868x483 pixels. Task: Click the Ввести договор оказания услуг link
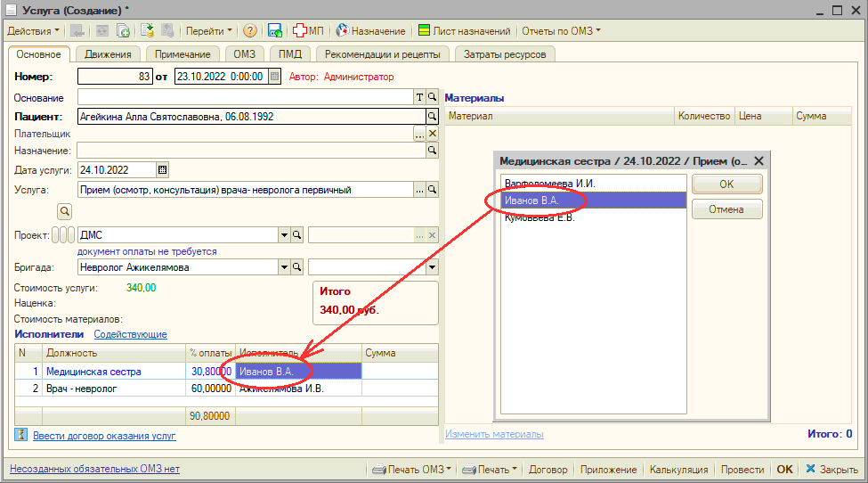104,436
